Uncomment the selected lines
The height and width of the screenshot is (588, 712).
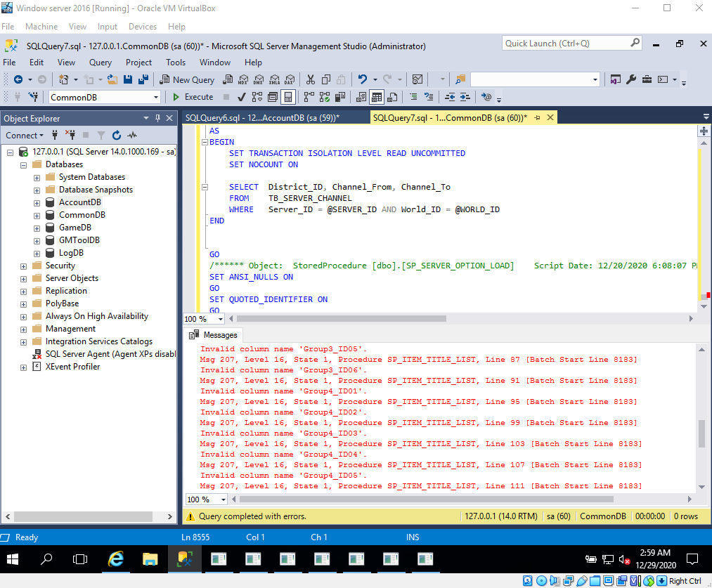pyautogui.click(x=429, y=97)
